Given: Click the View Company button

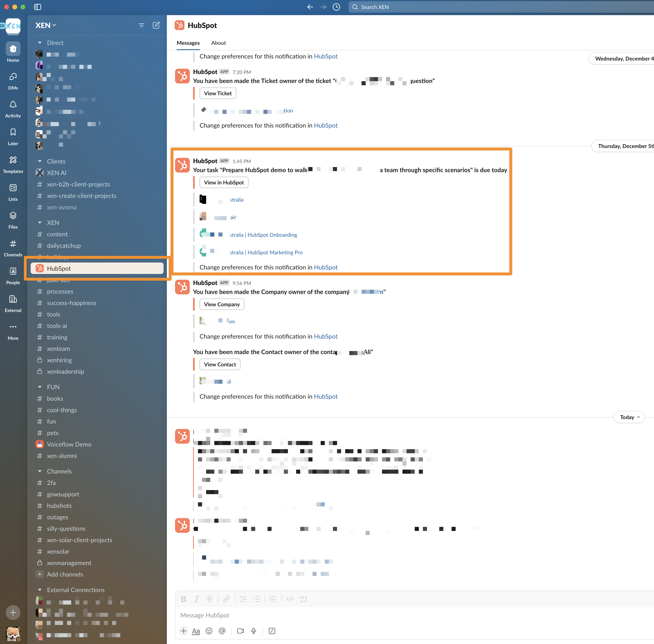Looking at the screenshot, I should [x=222, y=304].
